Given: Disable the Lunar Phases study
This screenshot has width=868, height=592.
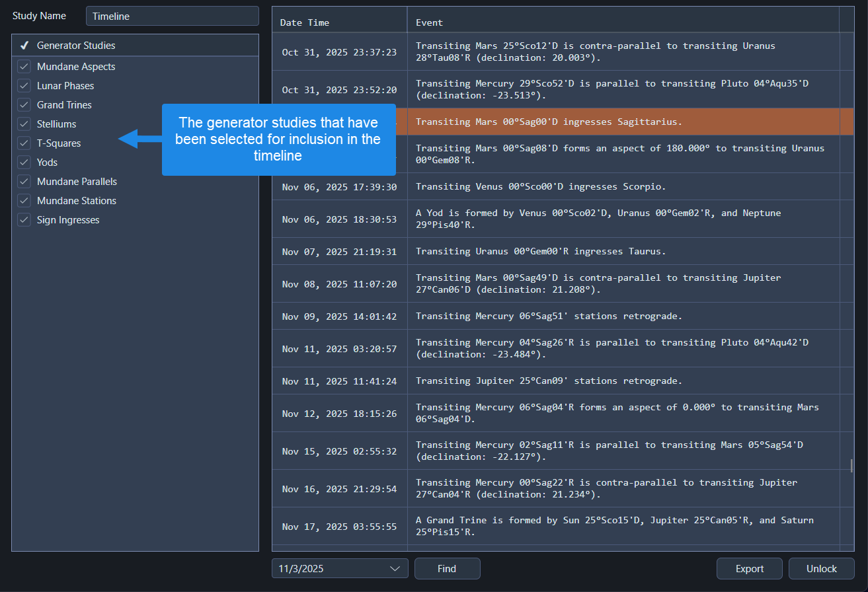Looking at the screenshot, I should point(24,85).
